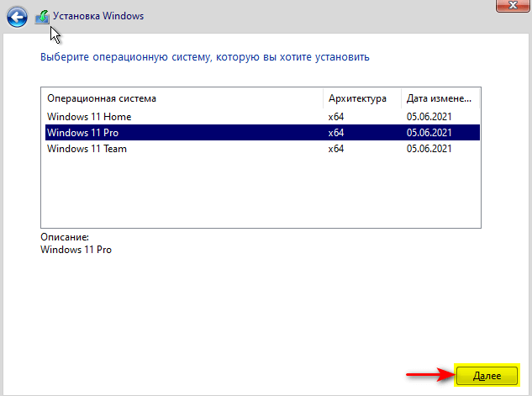Click the Windows Setup icon in the title bar

tap(42, 17)
